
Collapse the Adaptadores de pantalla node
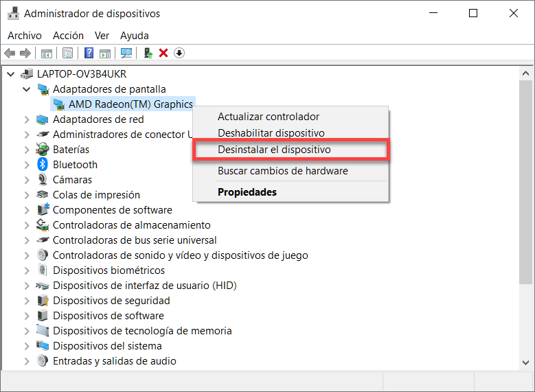click(27, 89)
